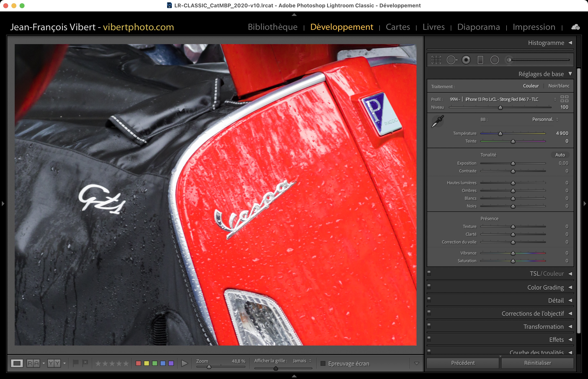
Task: Choose the red eye correction tool
Action: 466,60
